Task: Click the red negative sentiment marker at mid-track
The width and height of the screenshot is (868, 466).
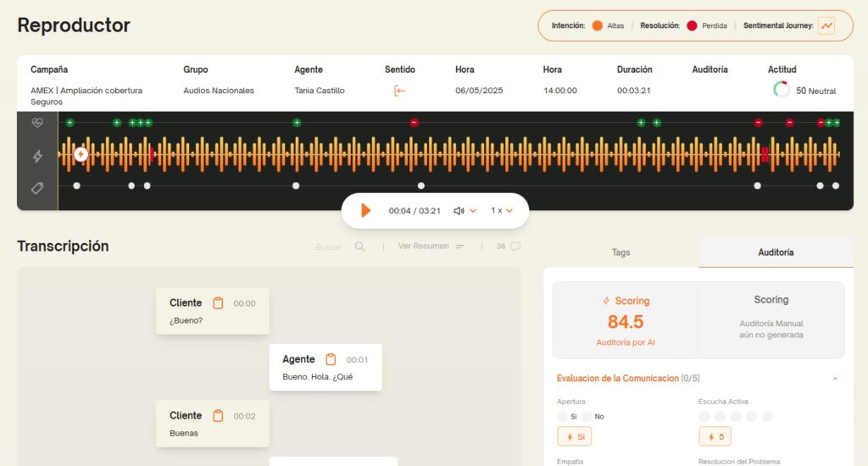Action: [x=414, y=123]
